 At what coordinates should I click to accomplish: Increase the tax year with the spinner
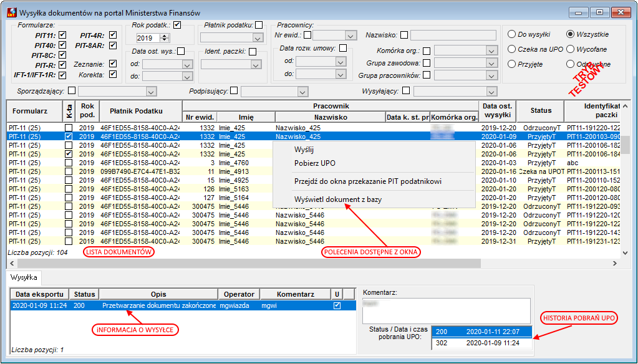point(165,36)
